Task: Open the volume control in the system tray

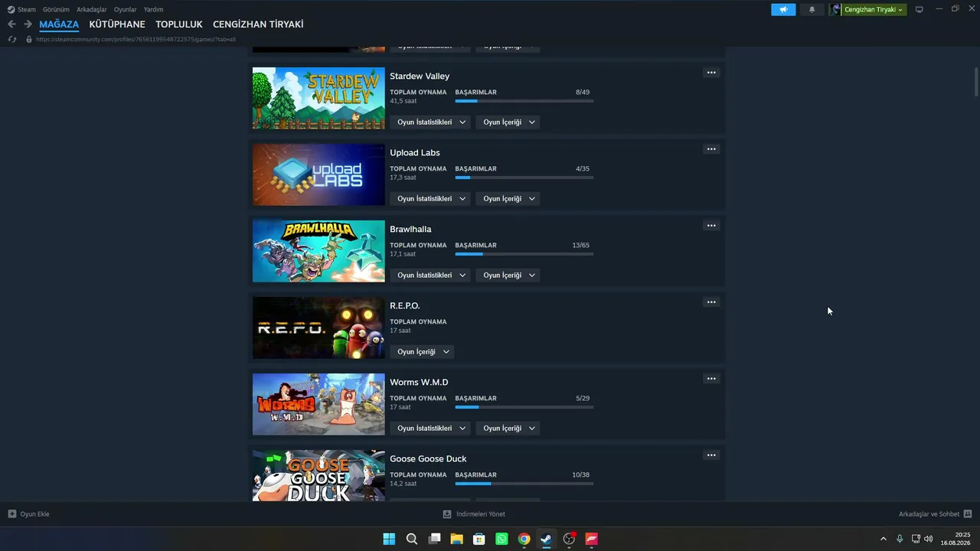Action: [x=929, y=539]
